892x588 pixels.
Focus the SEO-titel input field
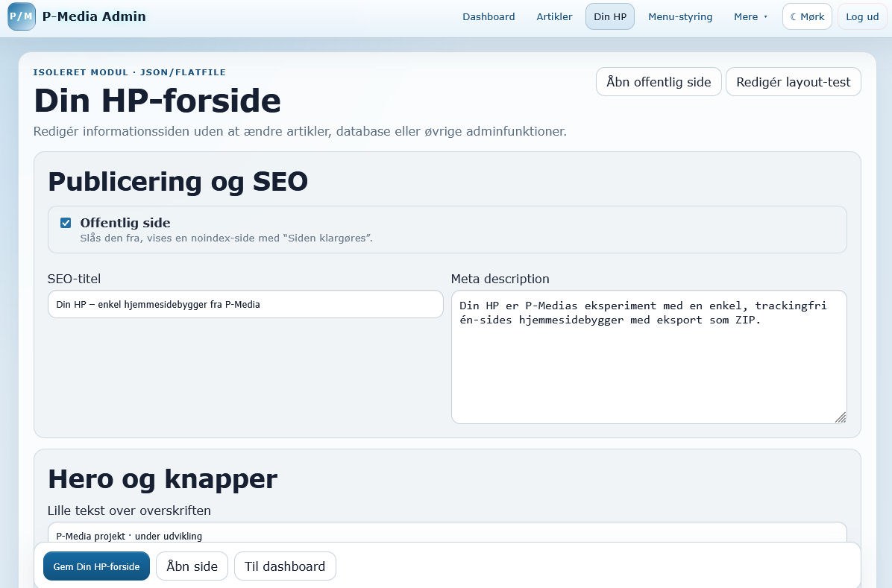(245, 304)
